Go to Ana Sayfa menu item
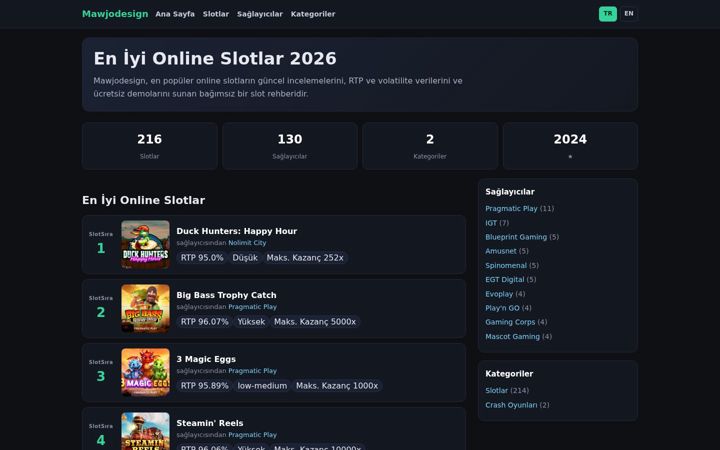 pyautogui.click(x=175, y=14)
